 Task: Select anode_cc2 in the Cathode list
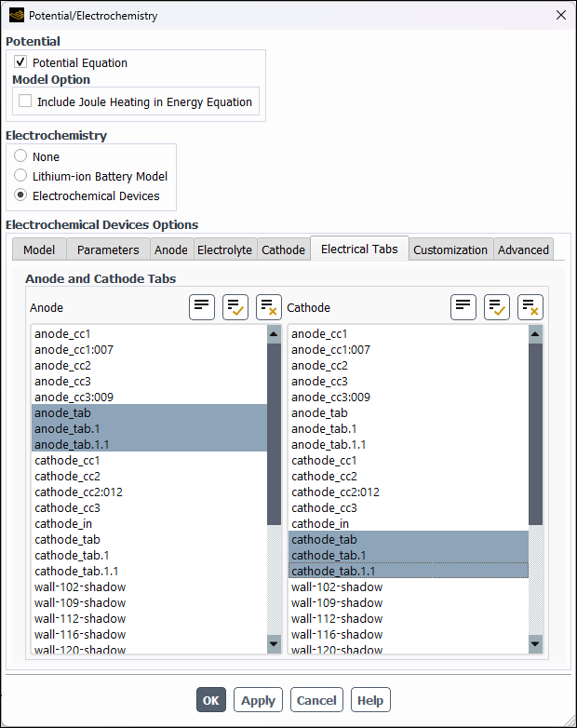(409, 365)
